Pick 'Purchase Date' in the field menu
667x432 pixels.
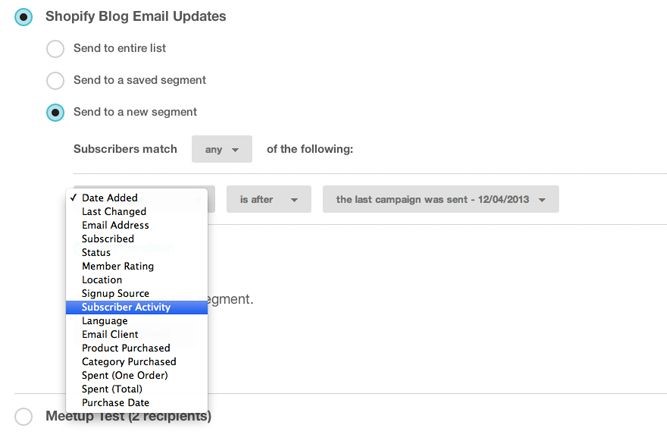pos(137,402)
